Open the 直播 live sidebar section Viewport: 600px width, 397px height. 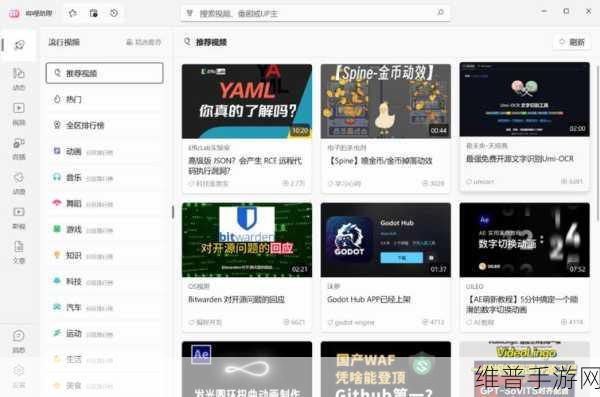click(19, 149)
